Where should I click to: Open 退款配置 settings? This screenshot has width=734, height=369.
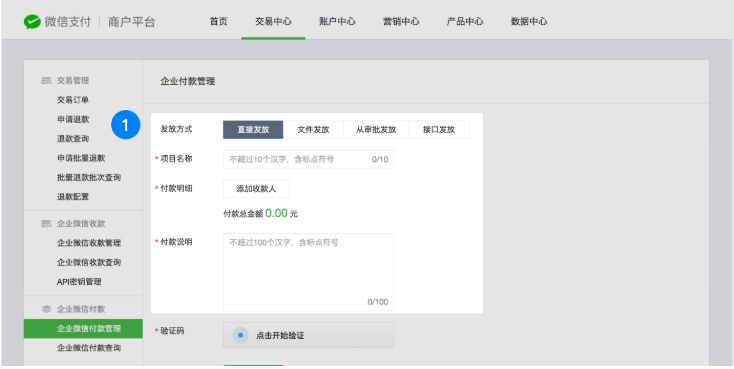click(x=73, y=197)
